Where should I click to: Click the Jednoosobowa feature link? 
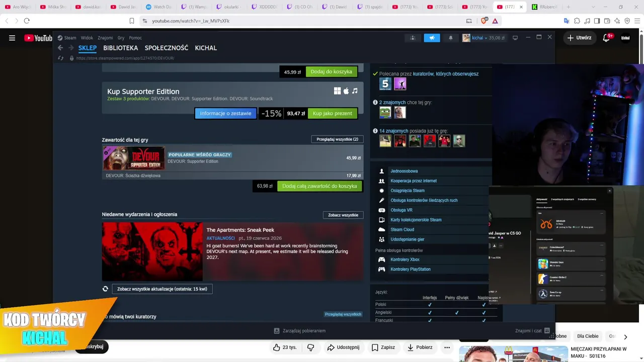coord(404,171)
